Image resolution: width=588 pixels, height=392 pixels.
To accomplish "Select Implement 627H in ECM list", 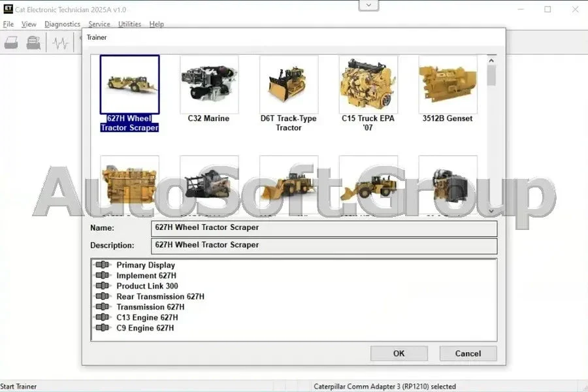I will (x=146, y=276).
